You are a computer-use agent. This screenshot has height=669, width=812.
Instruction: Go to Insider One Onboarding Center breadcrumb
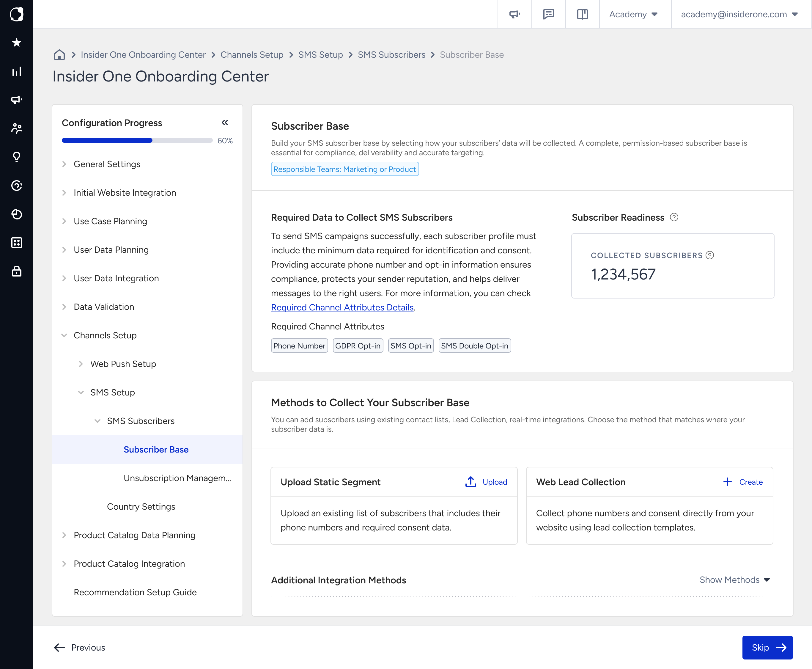pos(143,55)
